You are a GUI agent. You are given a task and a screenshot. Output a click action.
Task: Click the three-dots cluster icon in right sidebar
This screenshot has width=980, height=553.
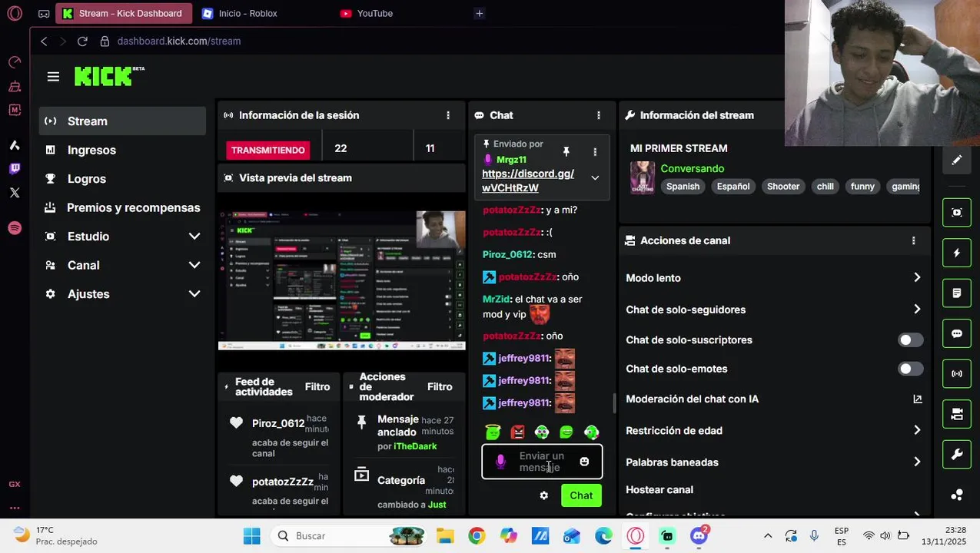click(x=957, y=495)
